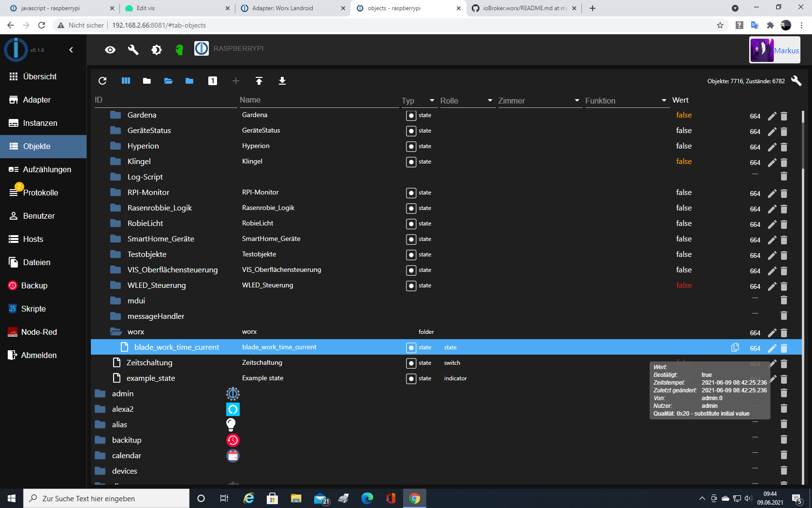812x508 pixels.
Task: Open column configuration icon in toolbar
Action: coord(126,81)
